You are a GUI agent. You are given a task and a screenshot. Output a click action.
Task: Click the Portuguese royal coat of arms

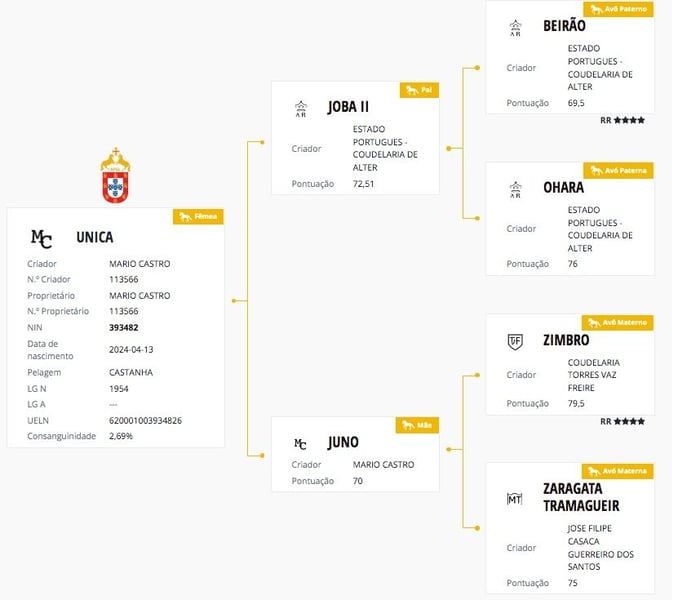(116, 176)
